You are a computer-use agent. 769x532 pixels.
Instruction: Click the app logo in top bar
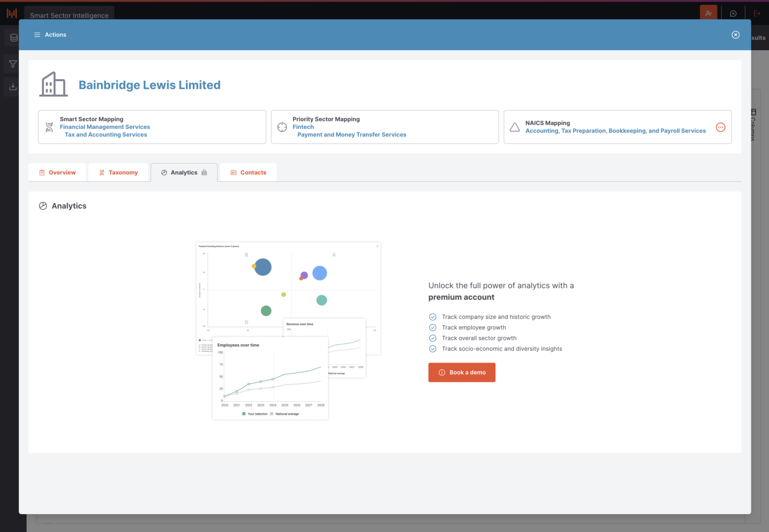pyautogui.click(x=12, y=13)
